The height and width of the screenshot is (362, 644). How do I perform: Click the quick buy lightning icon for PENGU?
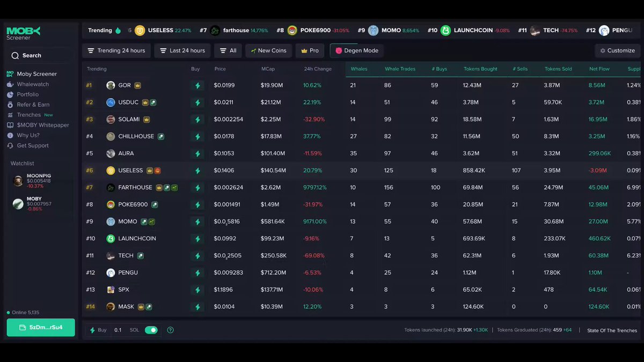[197, 272]
